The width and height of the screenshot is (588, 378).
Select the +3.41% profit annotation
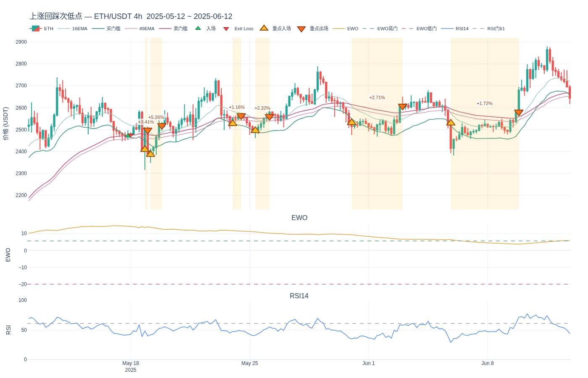(146, 122)
